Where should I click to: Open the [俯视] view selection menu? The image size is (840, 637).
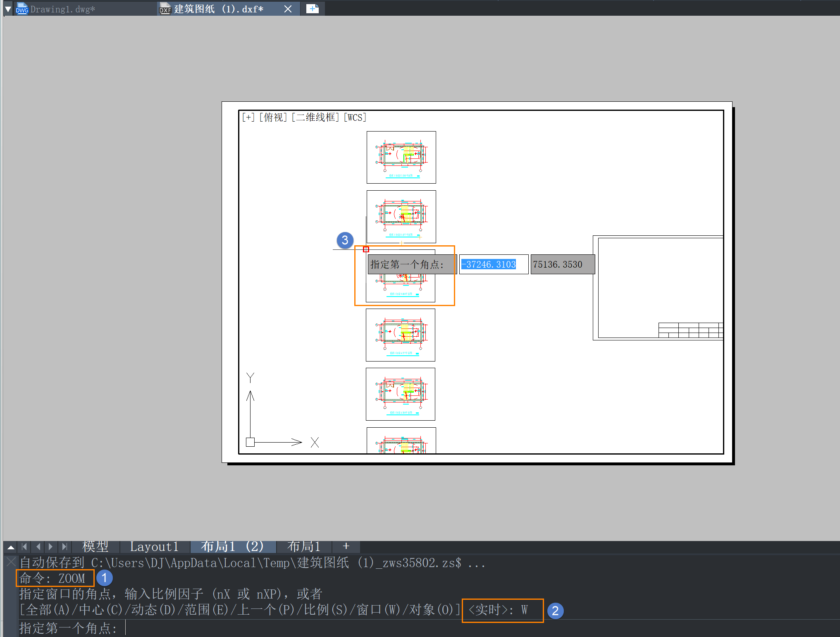273,117
